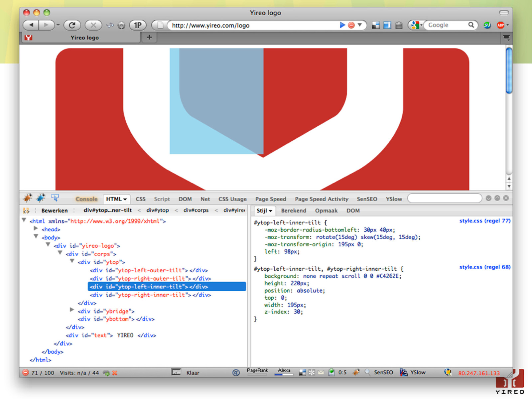Click the gear icon in navigation toolbar
Image resolution: width=532 pixels, height=399 pixels.
click(121, 25)
